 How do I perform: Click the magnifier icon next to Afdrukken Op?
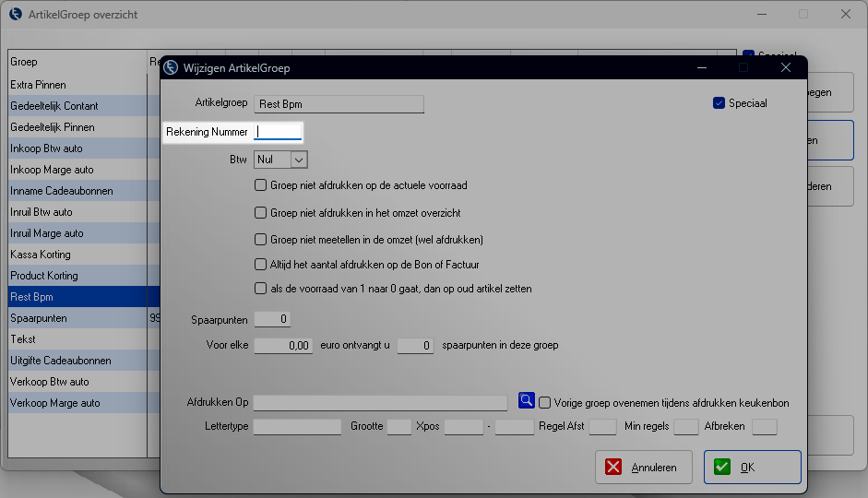pos(526,401)
